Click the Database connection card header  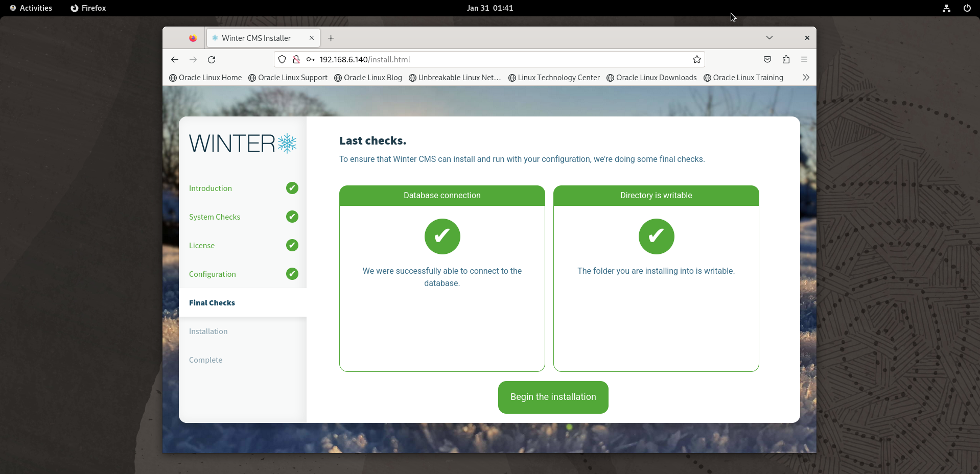[442, 196]
